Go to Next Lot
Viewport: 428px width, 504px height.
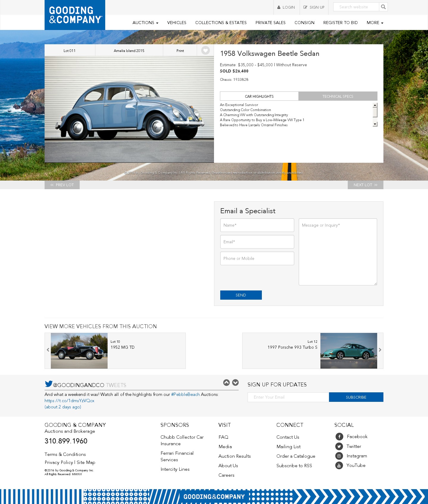pos(365,185)
